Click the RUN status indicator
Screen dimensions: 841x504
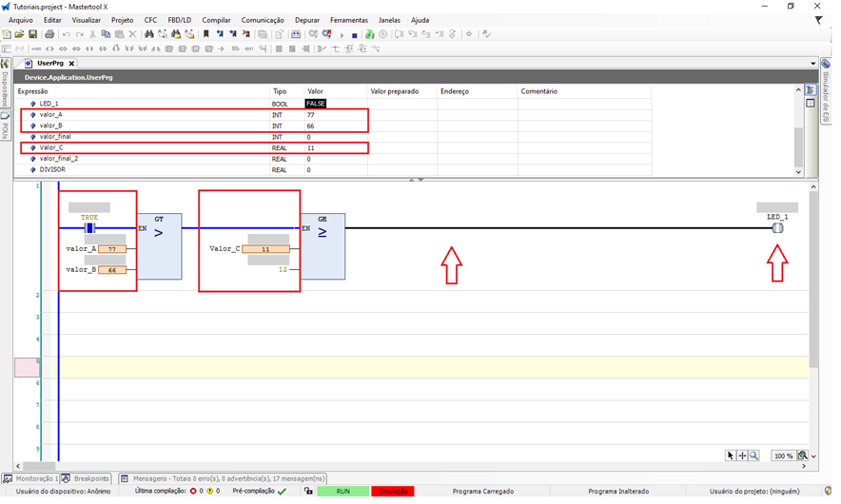[342, 491]
